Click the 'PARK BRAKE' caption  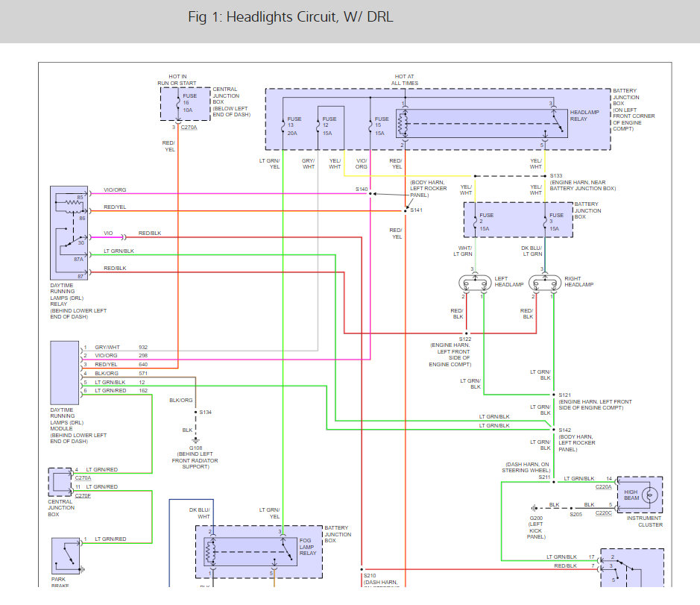[60, 582]
